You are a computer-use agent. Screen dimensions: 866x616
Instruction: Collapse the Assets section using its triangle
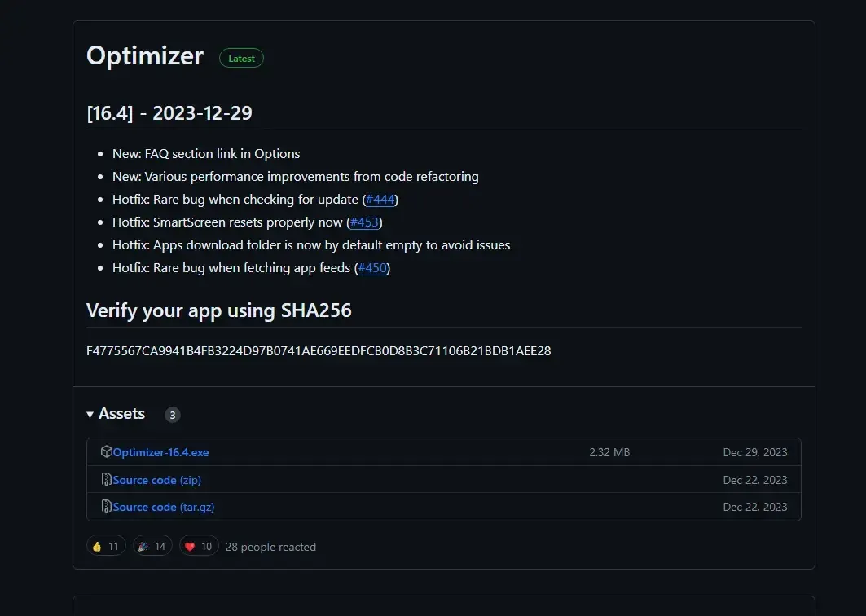[x=90, y=415]
